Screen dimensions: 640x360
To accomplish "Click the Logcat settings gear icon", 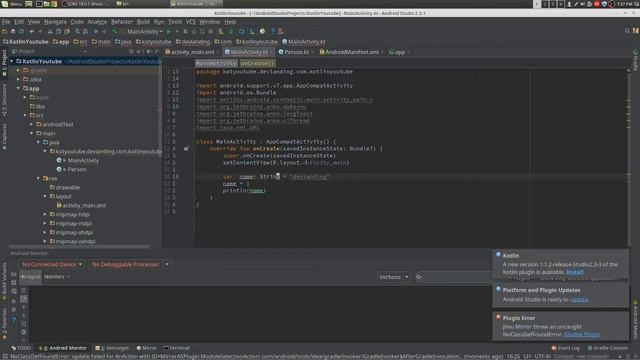I will (24, 332).
